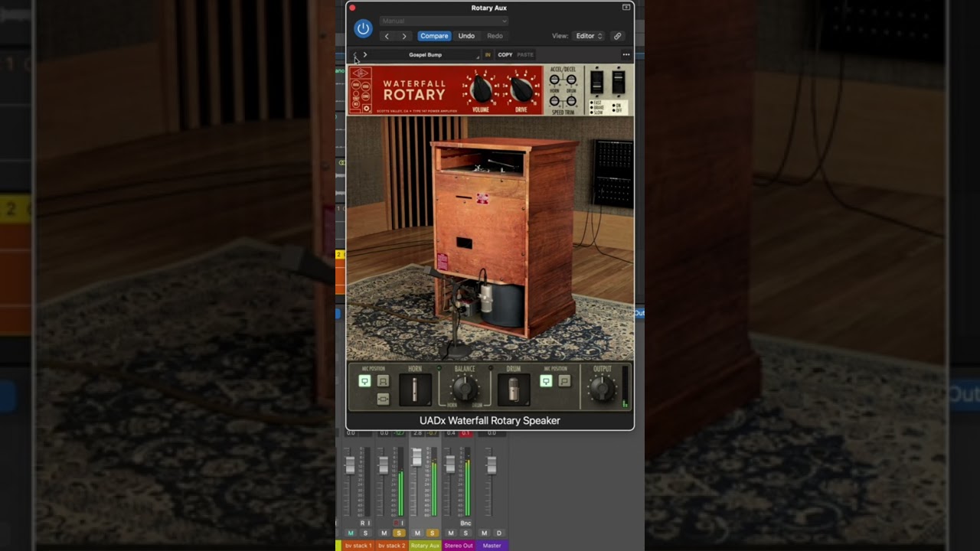Go to previous setting with header left arrow
The width and height of the screenshot is (980, 551).
click(x=387, y=36)
